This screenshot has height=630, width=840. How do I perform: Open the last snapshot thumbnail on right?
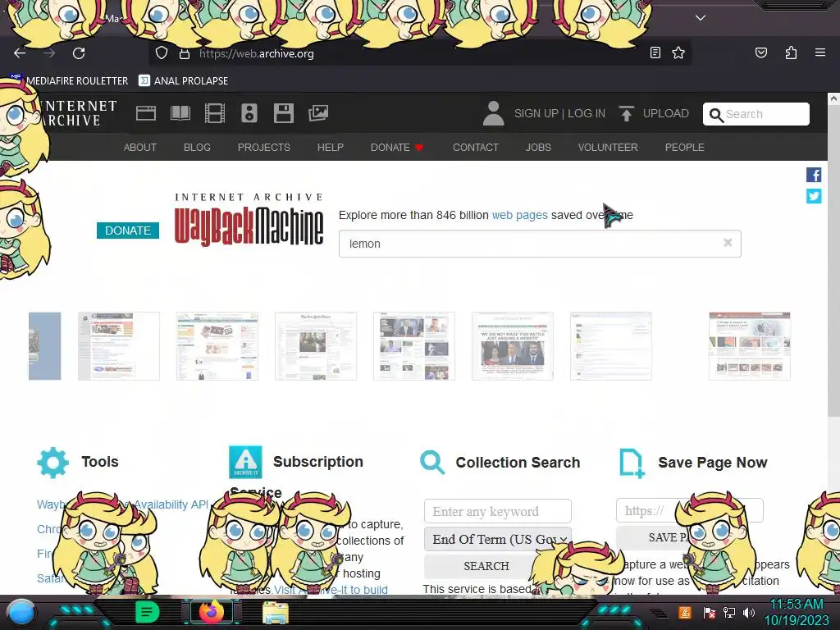tap(750, 346)
